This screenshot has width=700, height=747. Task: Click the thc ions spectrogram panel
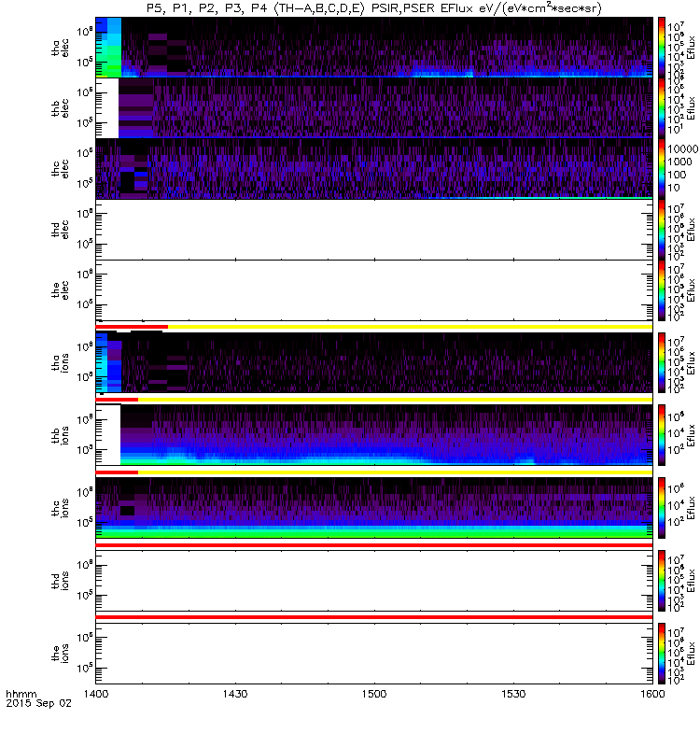pos(374,508)
